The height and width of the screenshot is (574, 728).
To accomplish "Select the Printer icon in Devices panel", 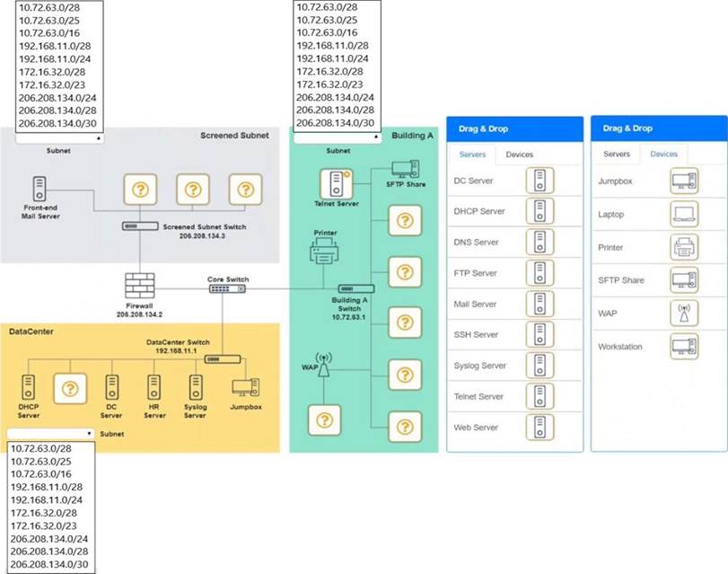I will point(684,247).
